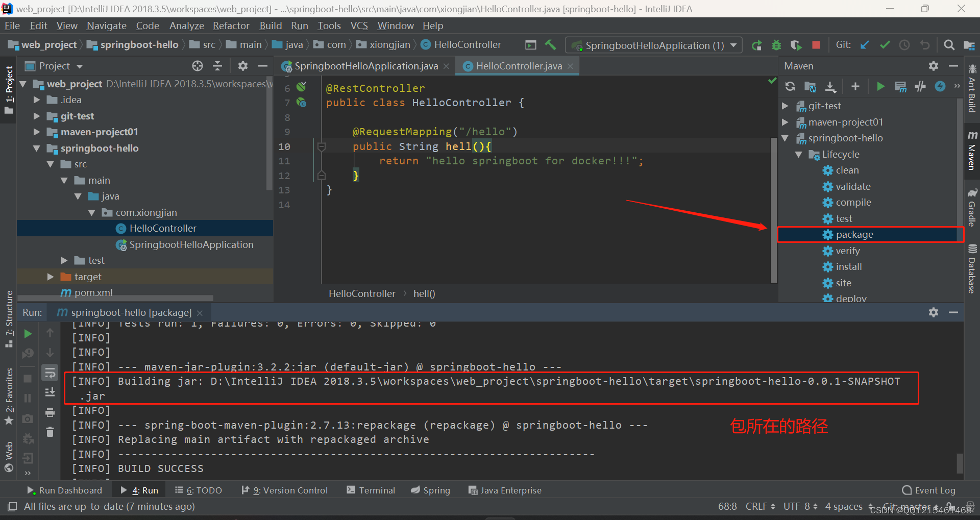Image resolution: width=980 pixels, height=520 pixels.
Task: Open SpringbootHelloApplication run configuration dropdown
Action: pyautogui.click(x=654, y=45)
